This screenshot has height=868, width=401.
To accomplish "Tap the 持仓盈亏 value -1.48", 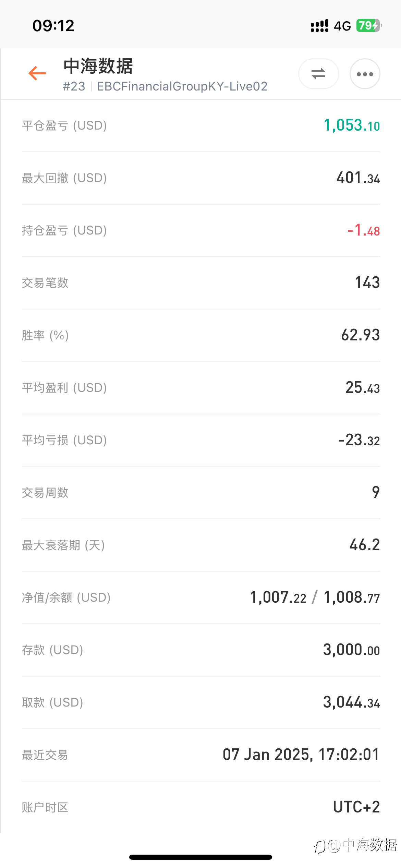I will click(x=364, y=230).
